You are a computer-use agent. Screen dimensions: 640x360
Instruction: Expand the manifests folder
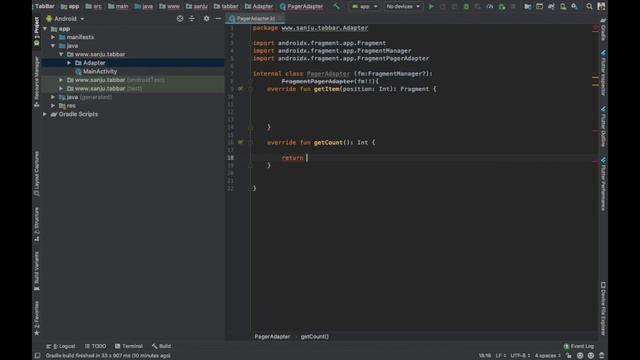coord(53,37)
